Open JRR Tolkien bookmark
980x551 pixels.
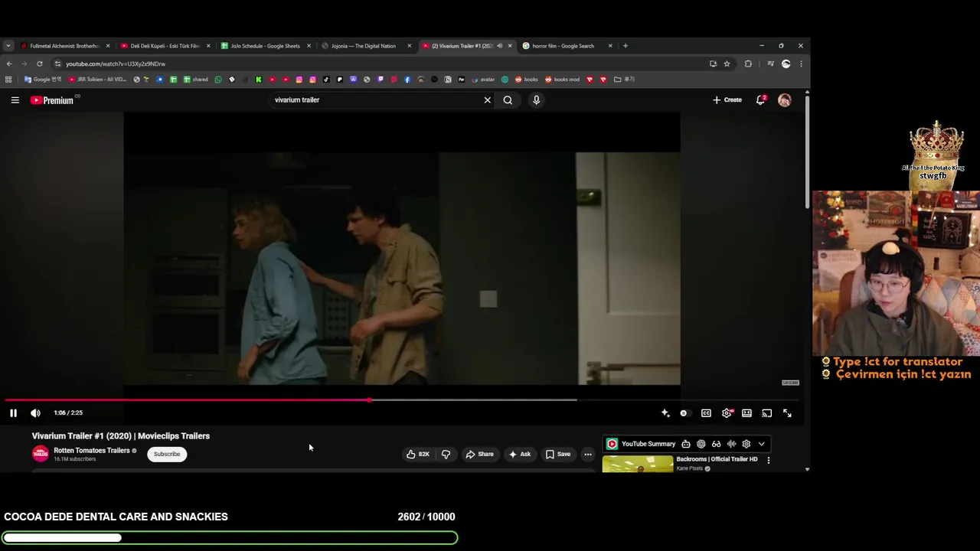click(97, 79)
